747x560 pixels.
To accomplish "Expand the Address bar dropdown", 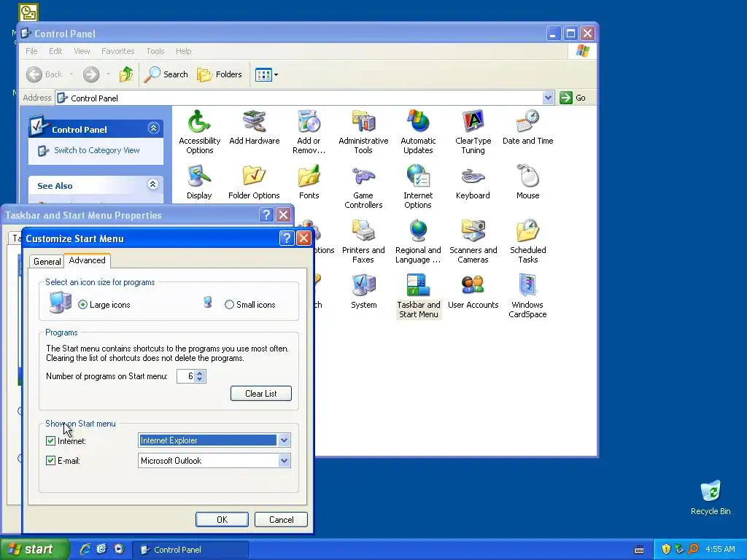I will point(548,98).
